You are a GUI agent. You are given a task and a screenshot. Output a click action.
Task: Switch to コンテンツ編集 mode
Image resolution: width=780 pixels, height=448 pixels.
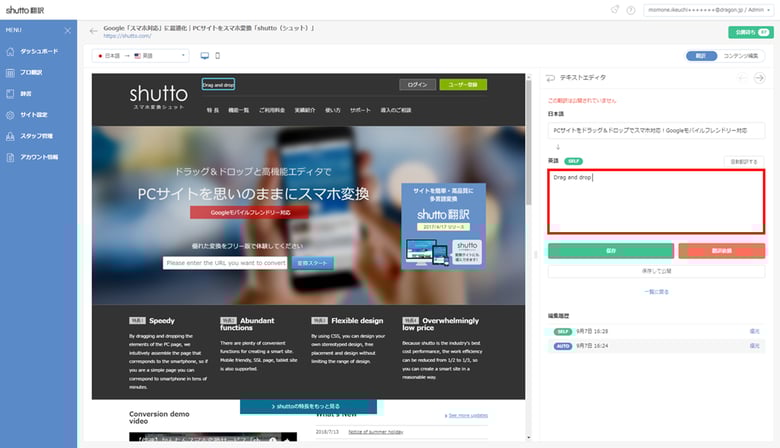(740, 56)
